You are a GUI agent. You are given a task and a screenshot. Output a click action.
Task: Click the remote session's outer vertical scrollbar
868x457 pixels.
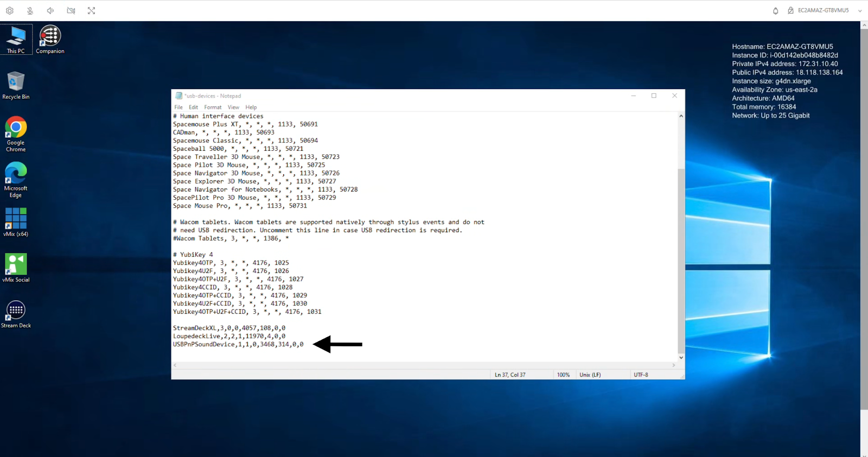pyautogui.click(x=864, y=220)
